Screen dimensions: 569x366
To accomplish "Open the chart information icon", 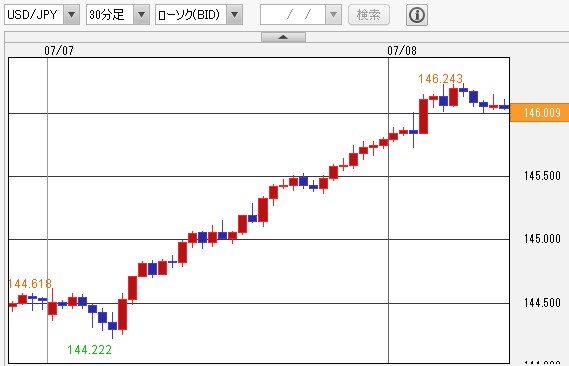I will pyautogui.click(x=417, y=15).
